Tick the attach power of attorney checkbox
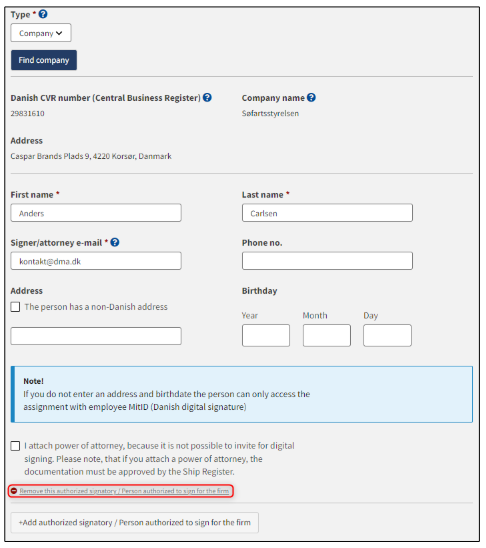This screenshot has width=486, height=548. [15, 446]
